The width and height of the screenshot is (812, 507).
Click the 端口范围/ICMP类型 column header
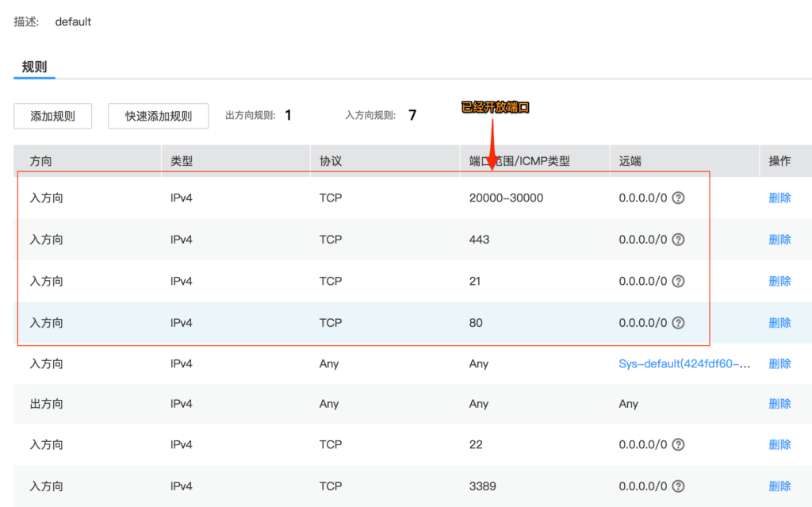click(x=519, y=161)
